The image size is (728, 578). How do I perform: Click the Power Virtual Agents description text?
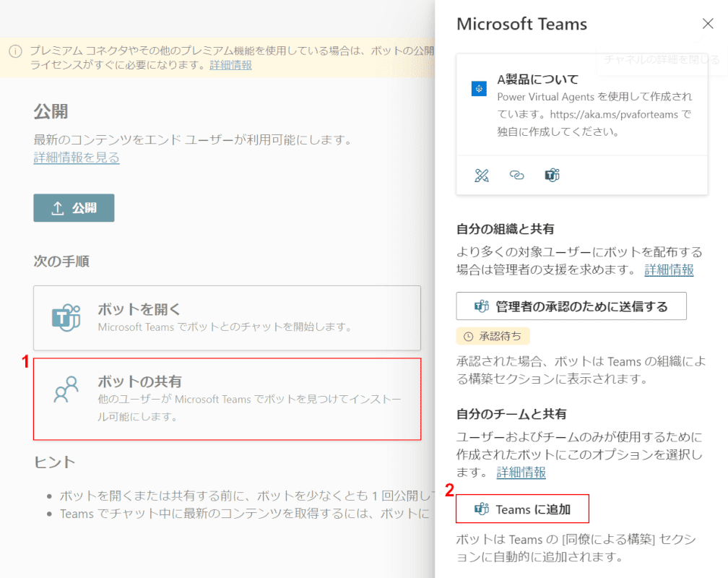(594, 114)
